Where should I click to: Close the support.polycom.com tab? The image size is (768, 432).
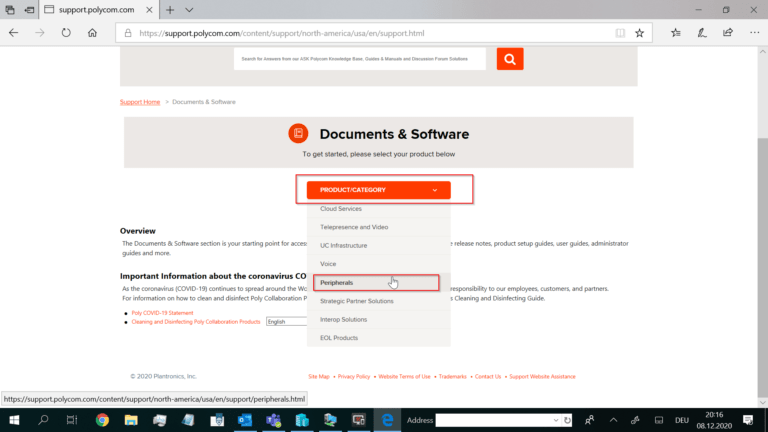pos(149,10)
